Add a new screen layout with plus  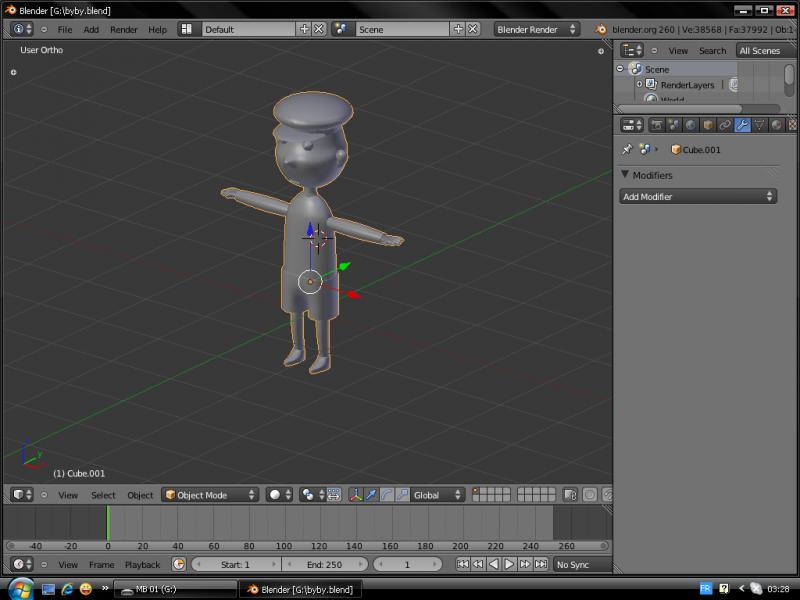click(x=305, y=29)
